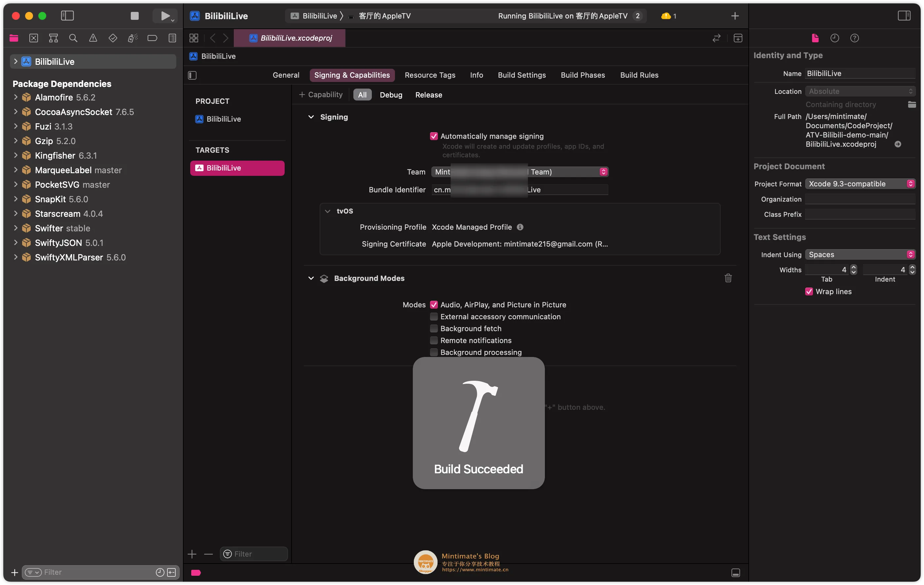Hide the project and targets list

(192, 75)
